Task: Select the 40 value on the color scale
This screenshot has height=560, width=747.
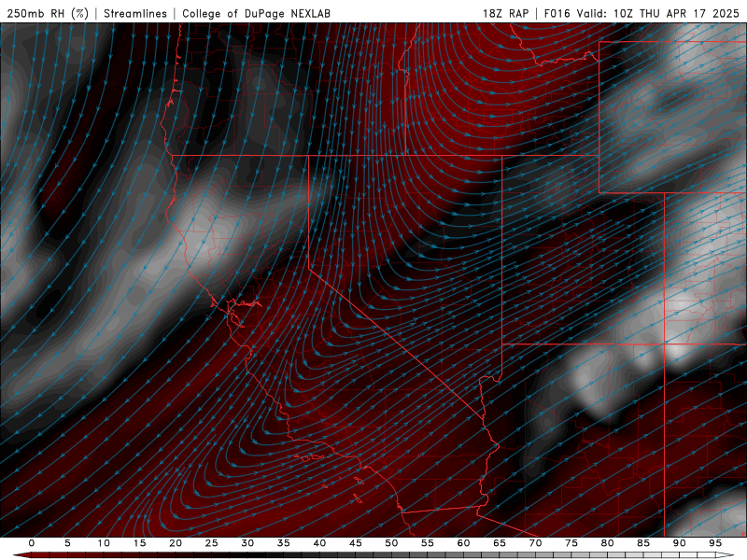Action: (319, 543)
